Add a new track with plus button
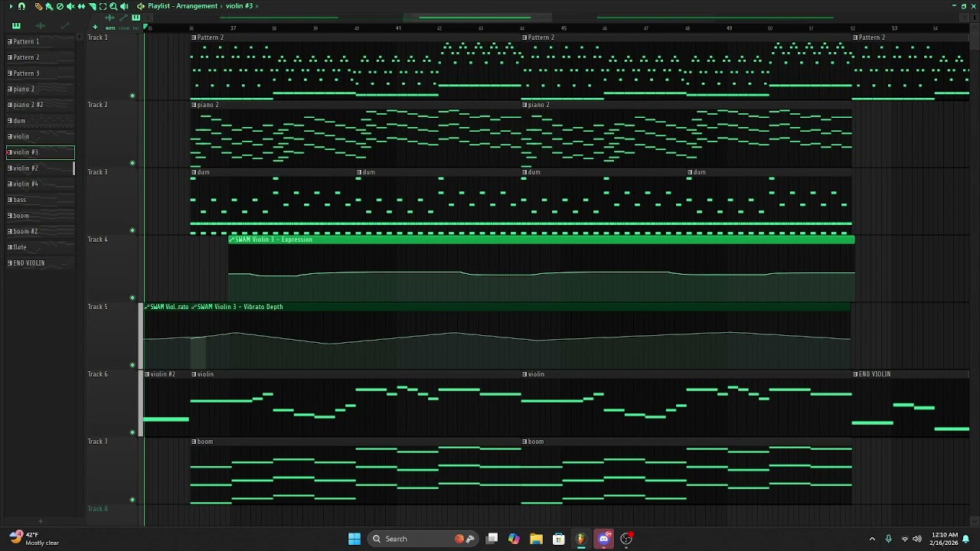Viewport: 980px width, 551px height. 95,28
